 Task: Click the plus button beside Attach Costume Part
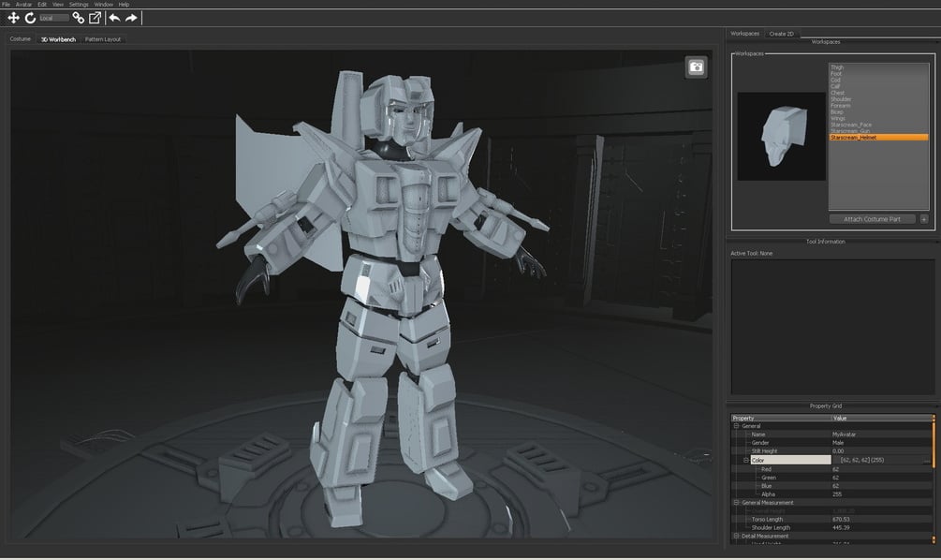coord(924,219)
